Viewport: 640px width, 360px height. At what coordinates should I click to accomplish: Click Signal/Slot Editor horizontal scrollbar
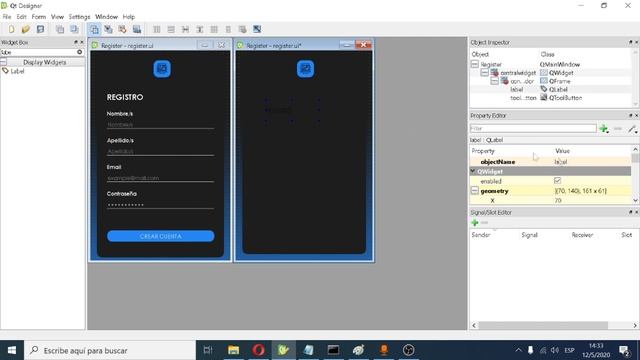(543, 325)
